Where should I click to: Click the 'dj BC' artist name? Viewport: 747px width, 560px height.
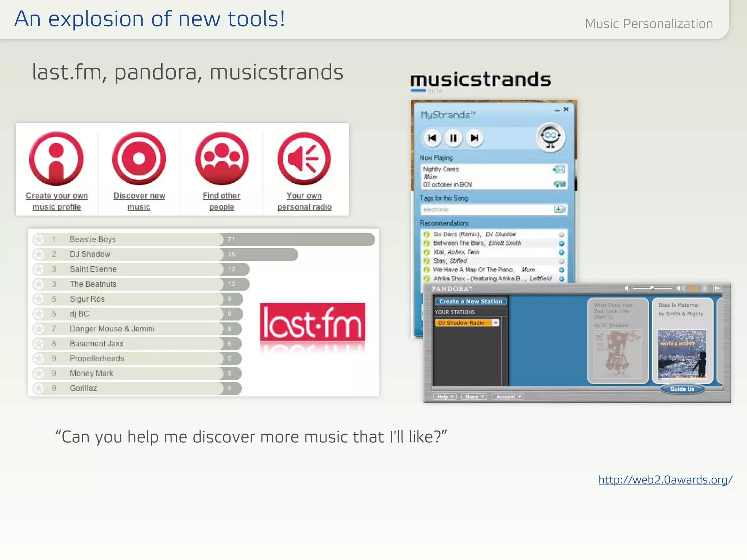(80, 314)
